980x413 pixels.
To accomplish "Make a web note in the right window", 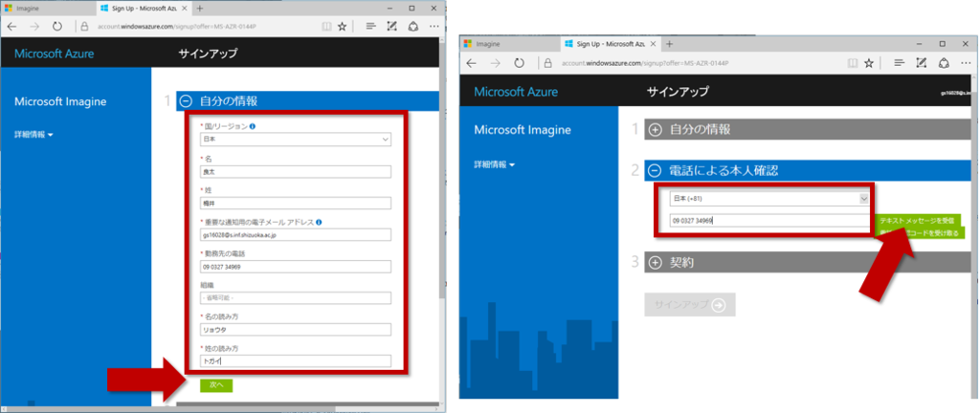I will click(x=920, y=63).
